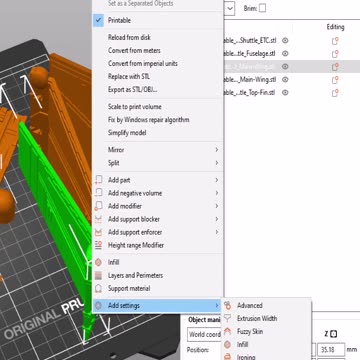
Task: Open editing icon for Shuttle_ETC.stl row
Action: [335, 41]
